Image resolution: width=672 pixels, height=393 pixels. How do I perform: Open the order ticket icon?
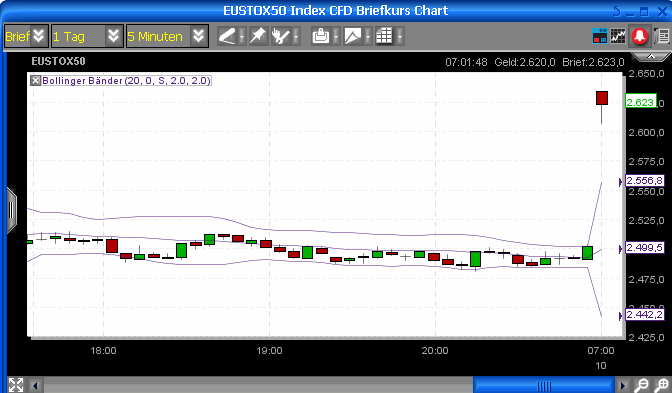(600, 36)
